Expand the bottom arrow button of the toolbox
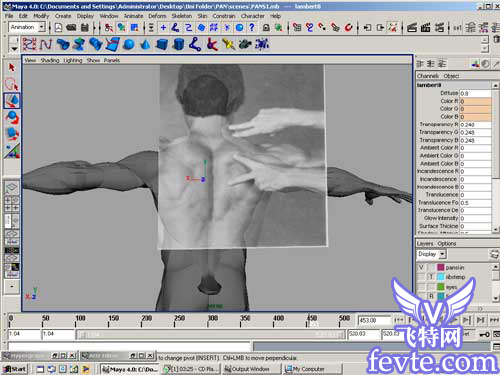The width and height of the screenshot is (500, 375). tap(12, 286)
